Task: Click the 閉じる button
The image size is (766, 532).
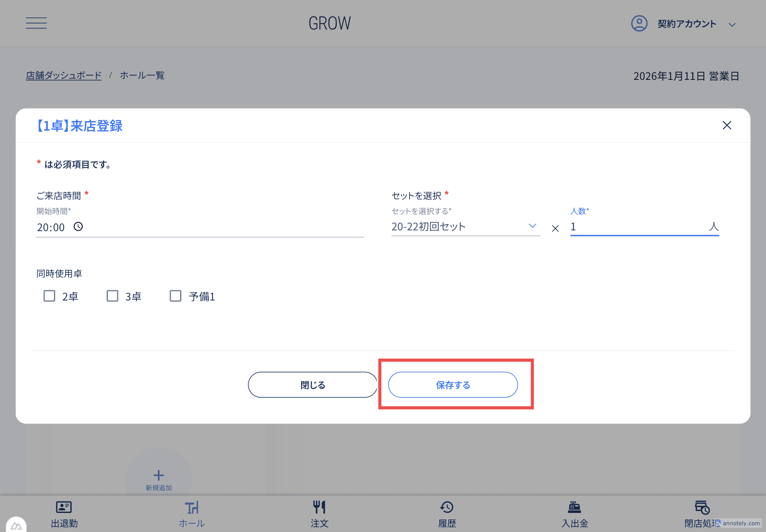Action: click(x=312, y=385)
